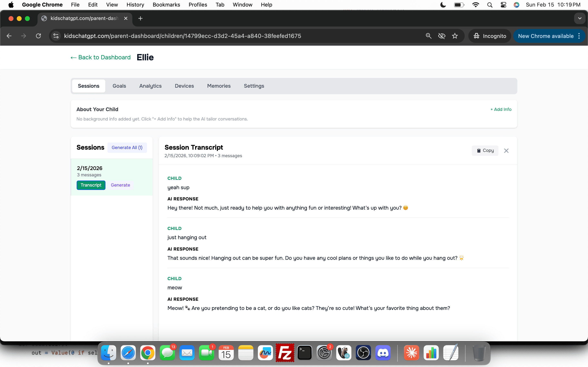Open Discord from the dock
The image size is (588, 367).
click(383, 353)
